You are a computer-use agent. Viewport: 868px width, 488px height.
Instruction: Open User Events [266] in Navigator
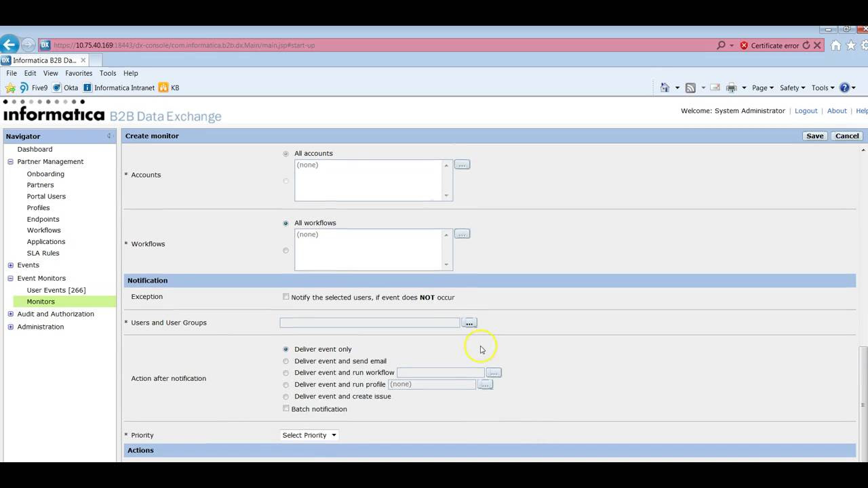[56, 290]
